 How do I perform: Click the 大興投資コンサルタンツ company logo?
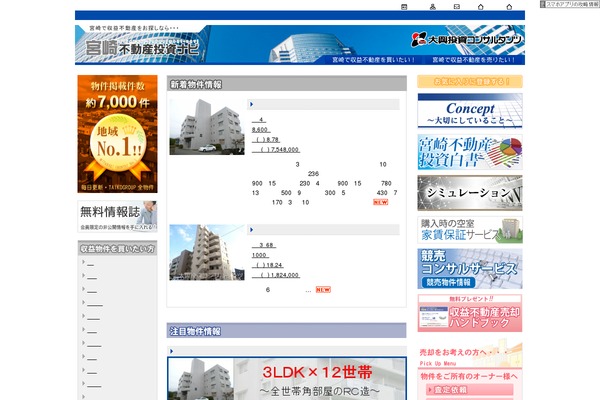coord(466,39)
